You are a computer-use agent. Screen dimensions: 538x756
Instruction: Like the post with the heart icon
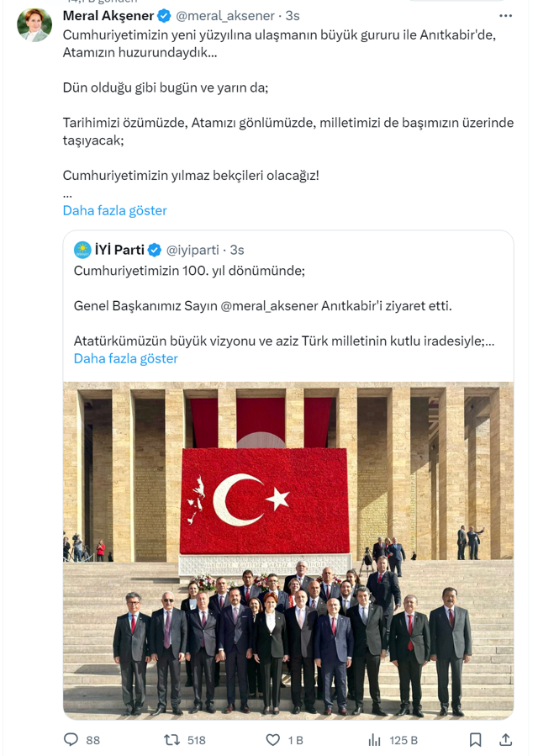click(273, 739)
